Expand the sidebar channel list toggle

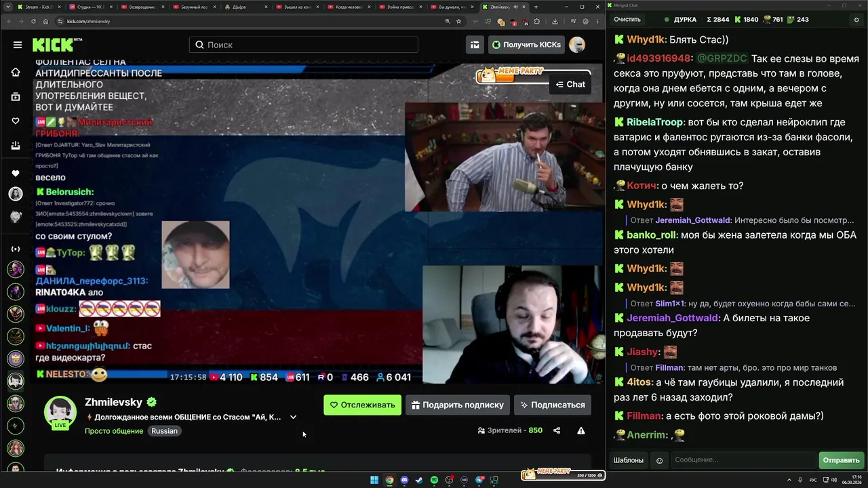16,249
